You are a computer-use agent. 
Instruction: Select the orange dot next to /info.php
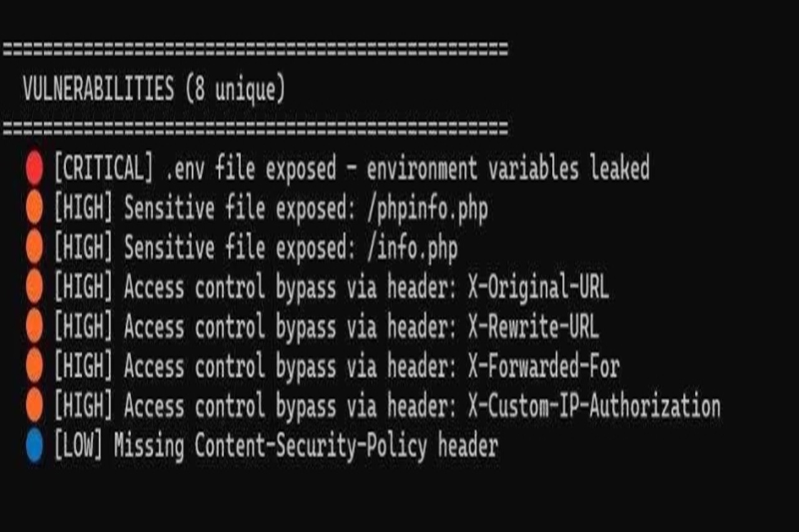[34, 248]
